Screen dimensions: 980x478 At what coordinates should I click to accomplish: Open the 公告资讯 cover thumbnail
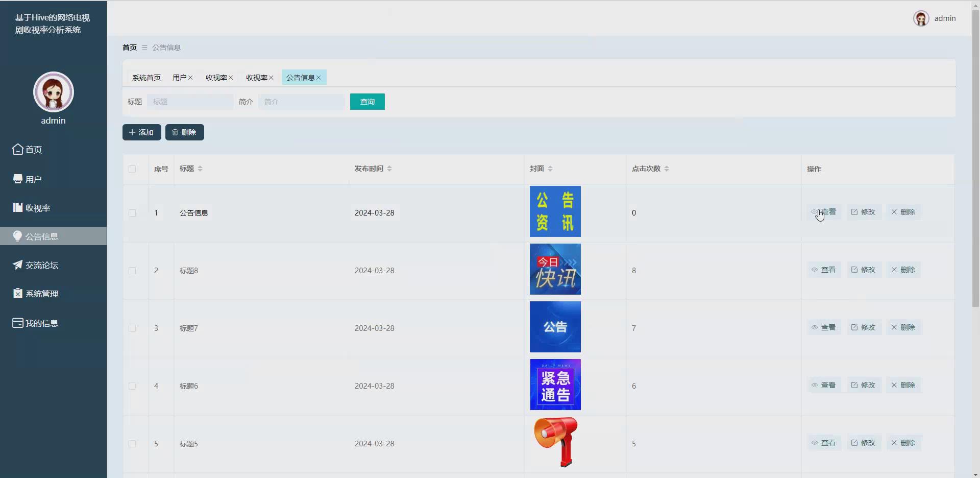click(555, 211)
